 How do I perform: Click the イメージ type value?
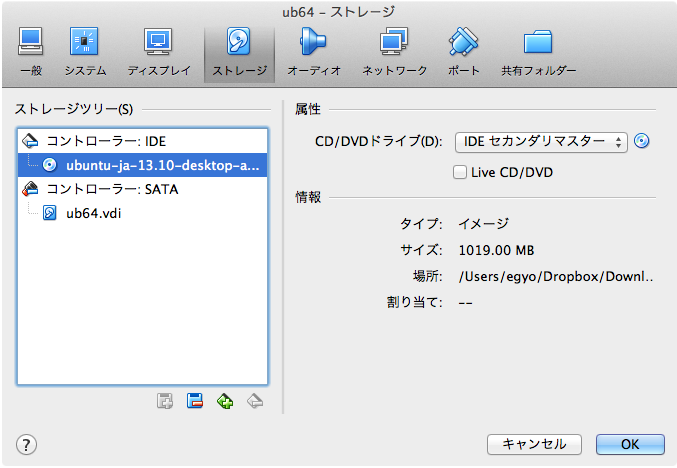(x=483, y=223)
